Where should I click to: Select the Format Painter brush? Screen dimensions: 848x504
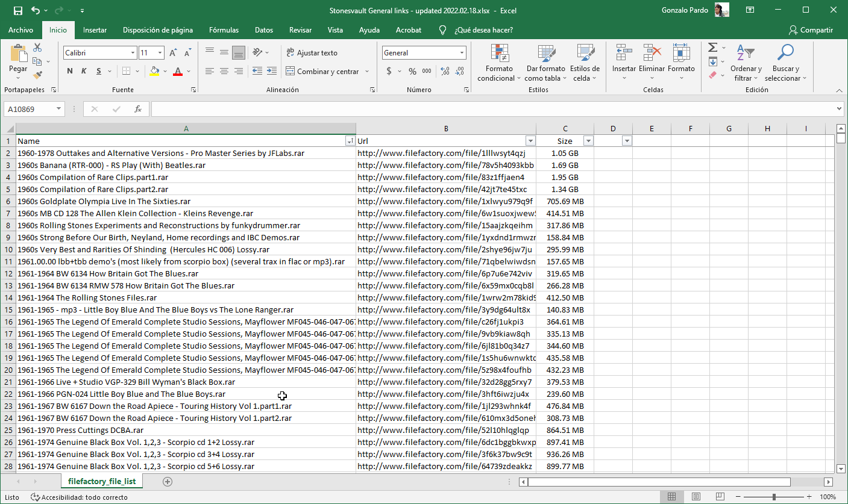click(37, 75)
